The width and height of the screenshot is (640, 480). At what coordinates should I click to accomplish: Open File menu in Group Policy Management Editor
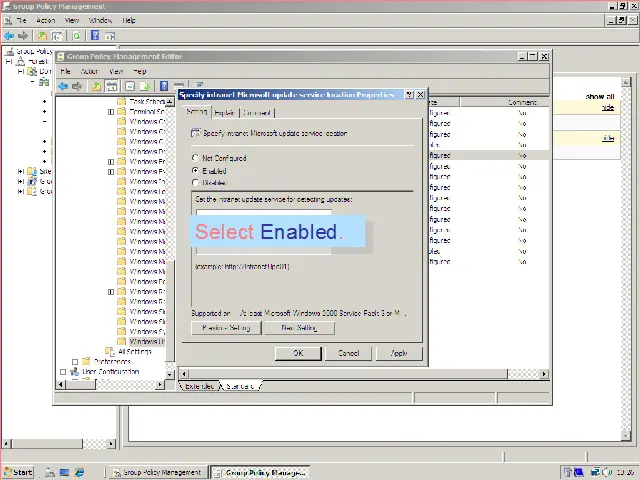pos(65,71)
